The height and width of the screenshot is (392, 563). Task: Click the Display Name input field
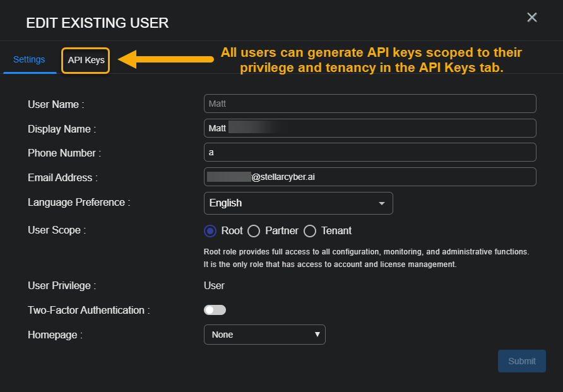(x=370, y=128)
